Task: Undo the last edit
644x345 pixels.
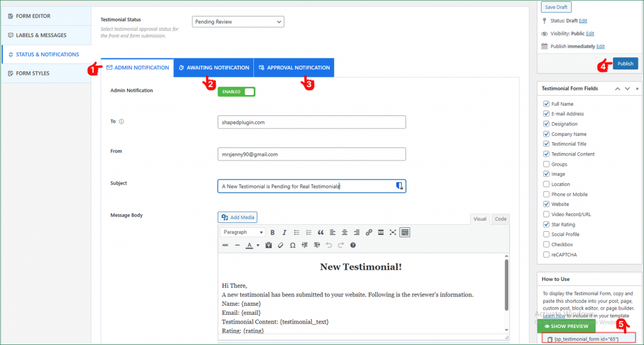Action: pos(328,245)
